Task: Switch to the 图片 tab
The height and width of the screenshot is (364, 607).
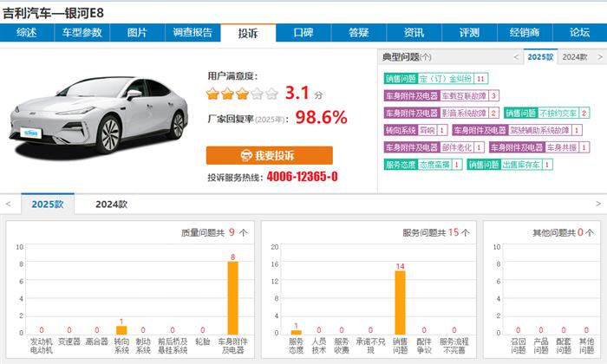Action: [x=137, y=32]
